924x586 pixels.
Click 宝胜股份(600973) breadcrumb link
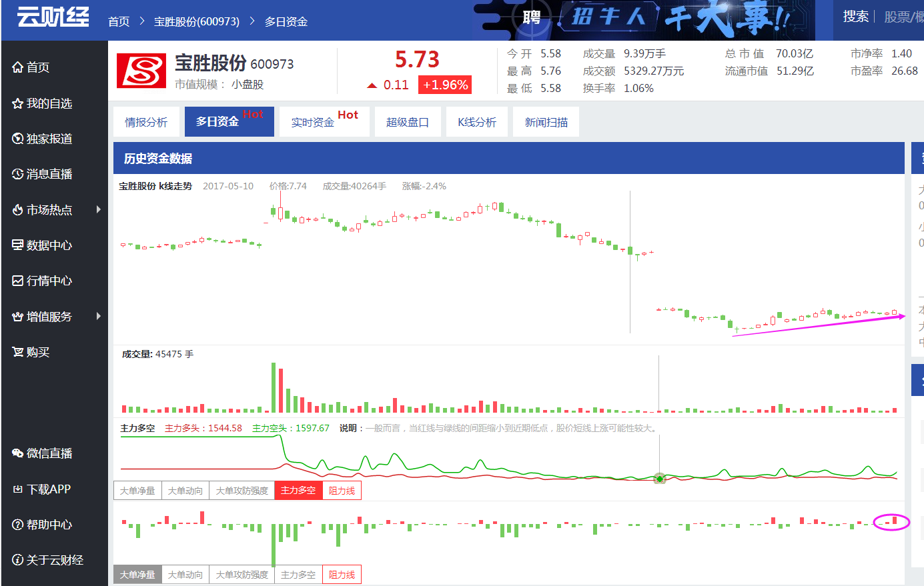(197, 21)
